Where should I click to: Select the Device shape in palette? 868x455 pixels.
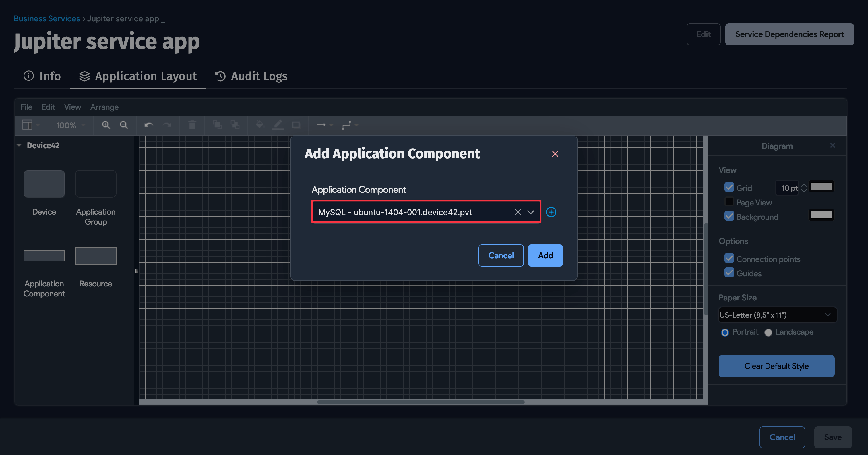44,184
